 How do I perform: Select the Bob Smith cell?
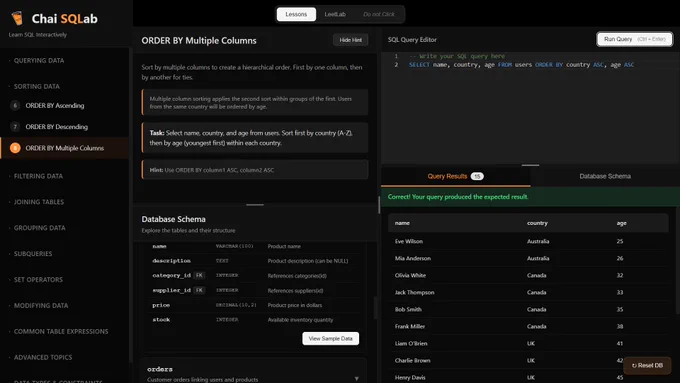(x=408, y=309)
